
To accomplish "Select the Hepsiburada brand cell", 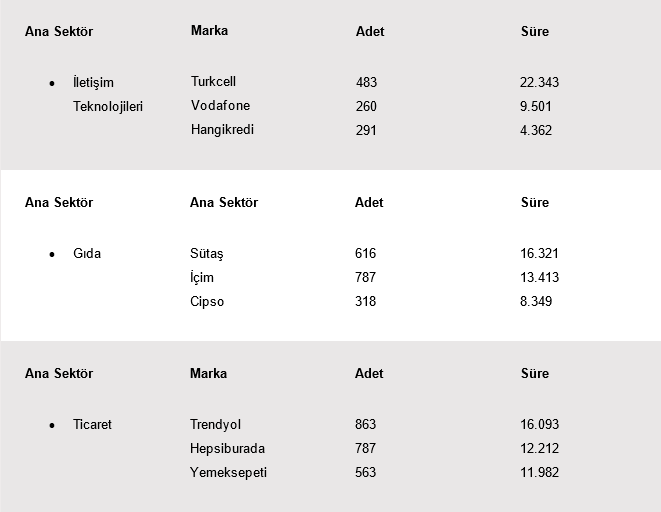I will pos(227,449).
